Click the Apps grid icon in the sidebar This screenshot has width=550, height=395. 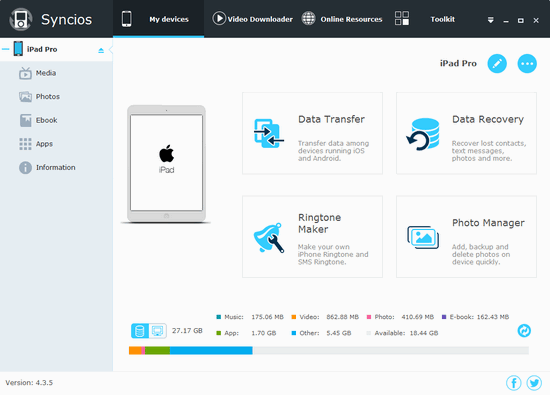(25, 144)
